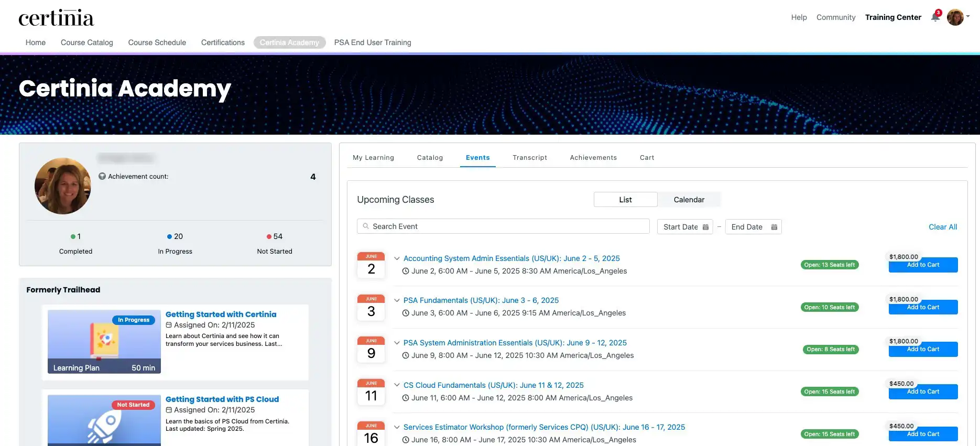
Task: Expand the Services Estimator Workshop event chevron
Action: click(397, 427)
